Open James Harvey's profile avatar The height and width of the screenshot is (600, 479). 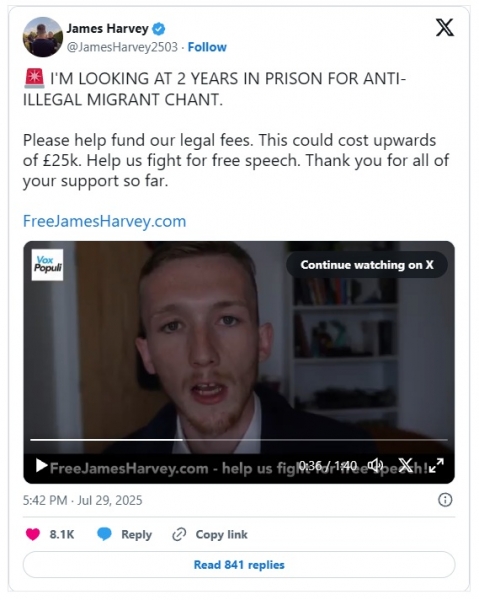(42, 37)
